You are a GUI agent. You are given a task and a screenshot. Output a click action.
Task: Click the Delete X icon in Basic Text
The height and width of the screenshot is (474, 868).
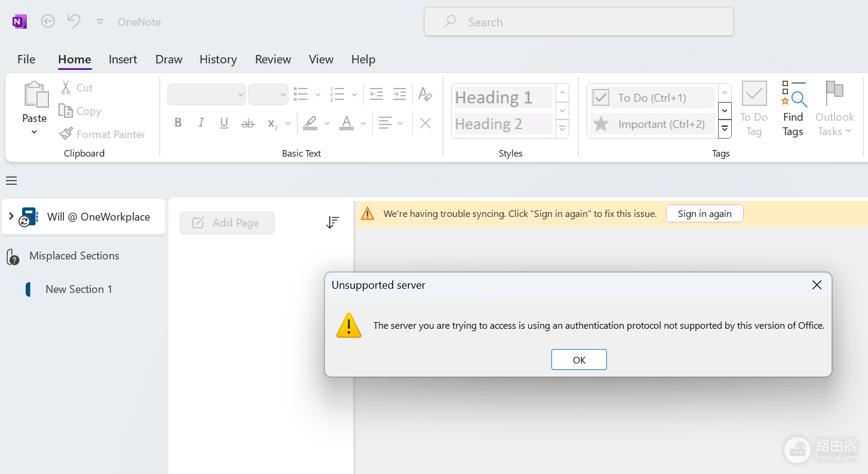coord(425,123)
